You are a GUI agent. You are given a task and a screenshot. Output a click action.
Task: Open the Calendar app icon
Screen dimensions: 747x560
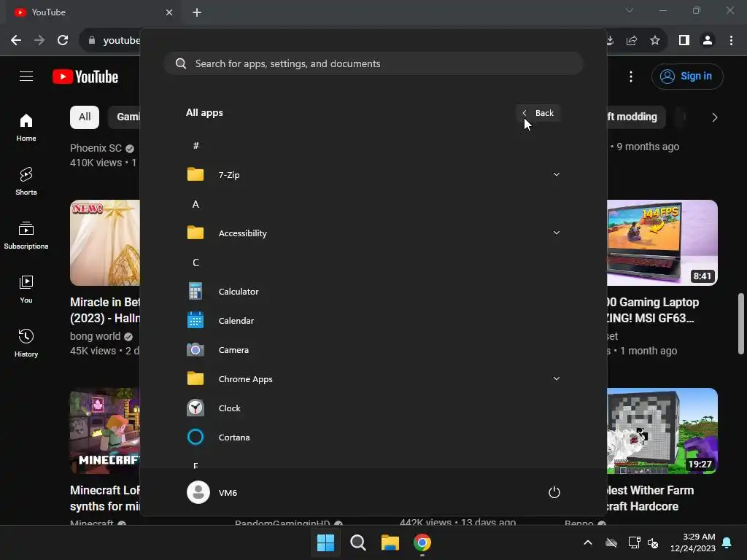coord(196,321)
